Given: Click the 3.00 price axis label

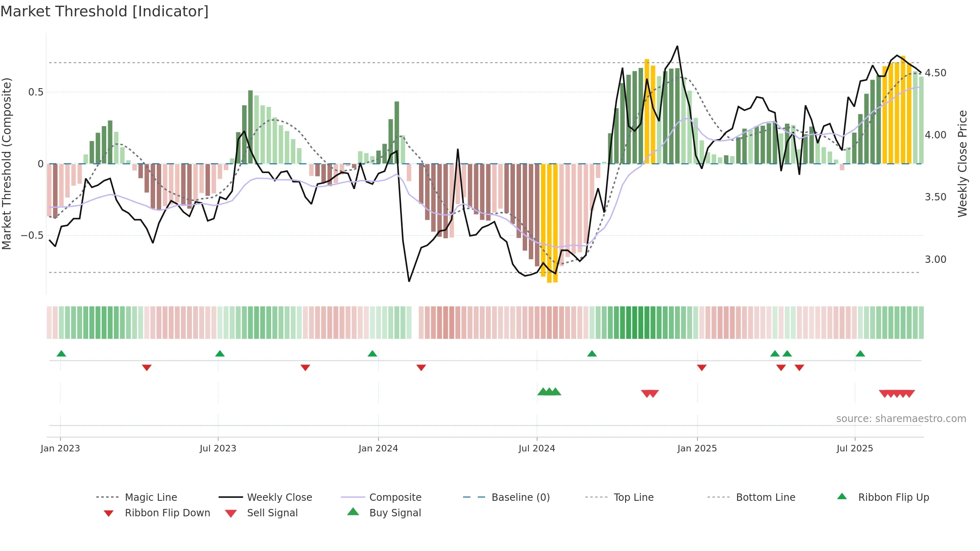Looking at the screenshot, I should pyautogui.click(x=935, y=260).
